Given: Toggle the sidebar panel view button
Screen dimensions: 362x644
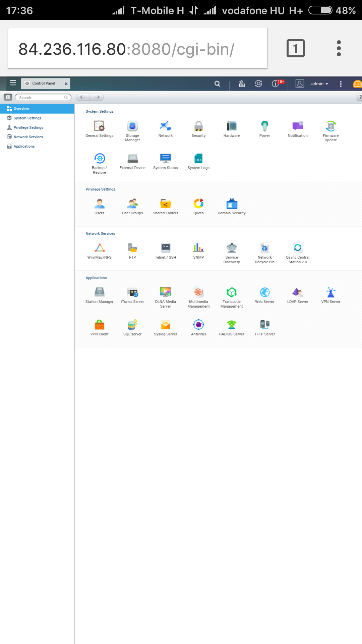Looking at the screenshot, I should point(8,97).
